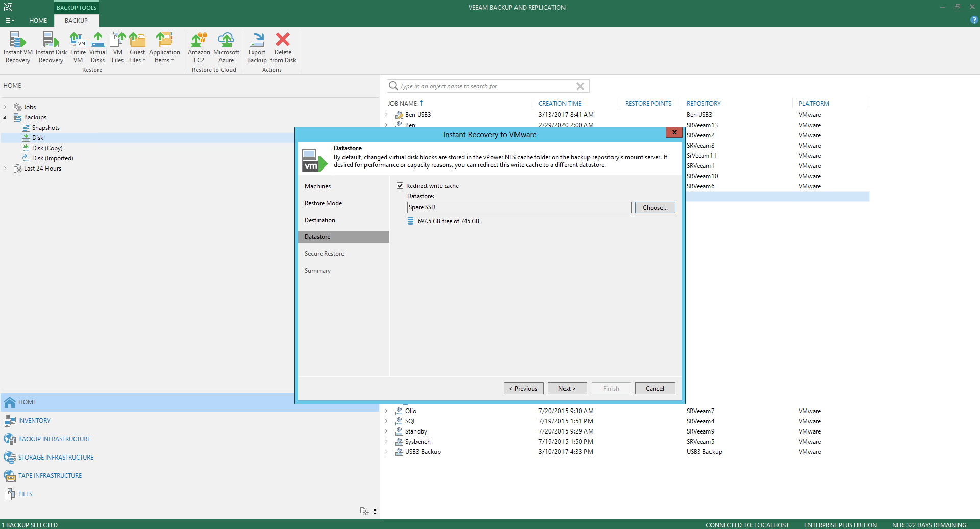This screenshot has height=529, width=980.
Task: Collapse the Backups tree node
Action: tap(5, 117)
